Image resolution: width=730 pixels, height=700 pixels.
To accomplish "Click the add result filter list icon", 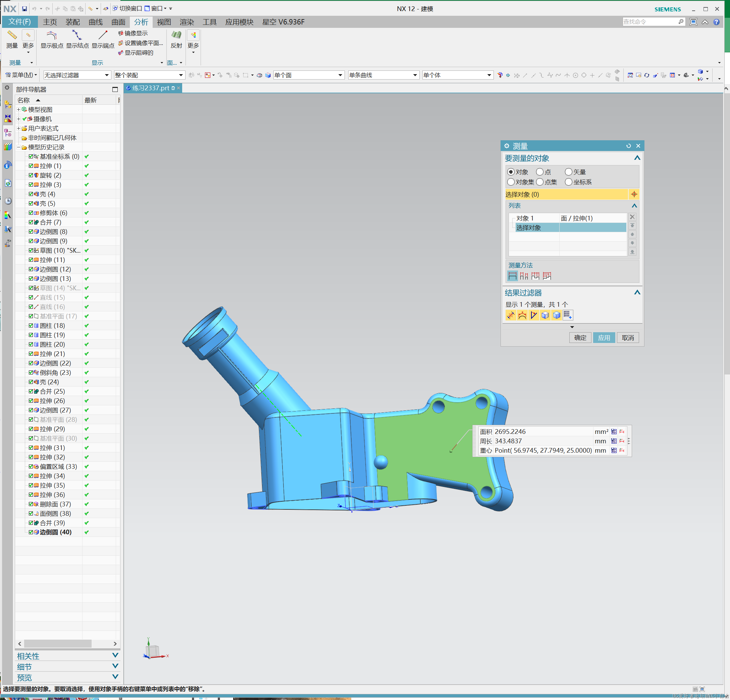I will pyautogui.click(x=568, y=315).
